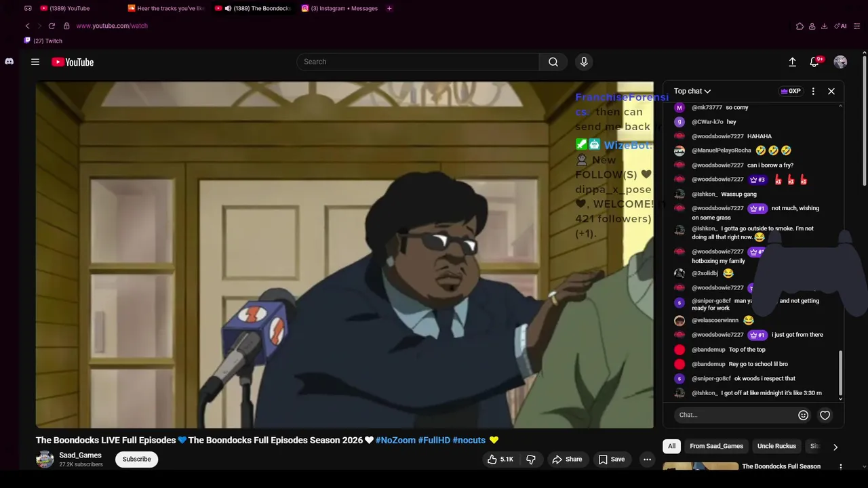Dislike the video
Screen dimensions: 868x488
click(531, 459)
